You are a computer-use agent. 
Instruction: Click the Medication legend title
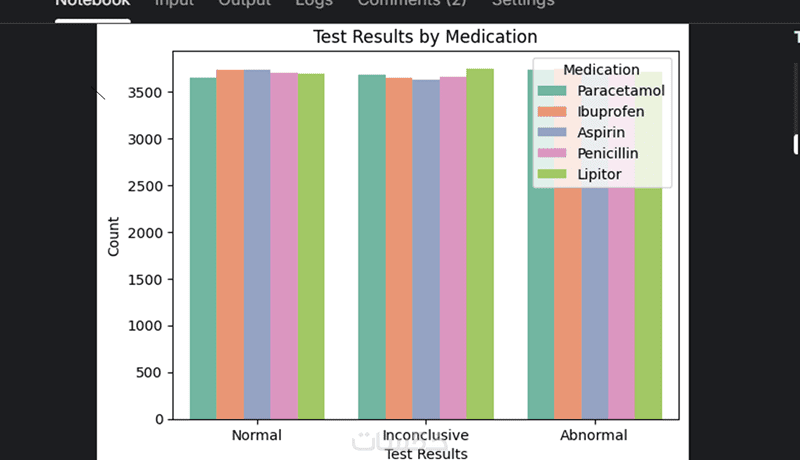(601, 70)
